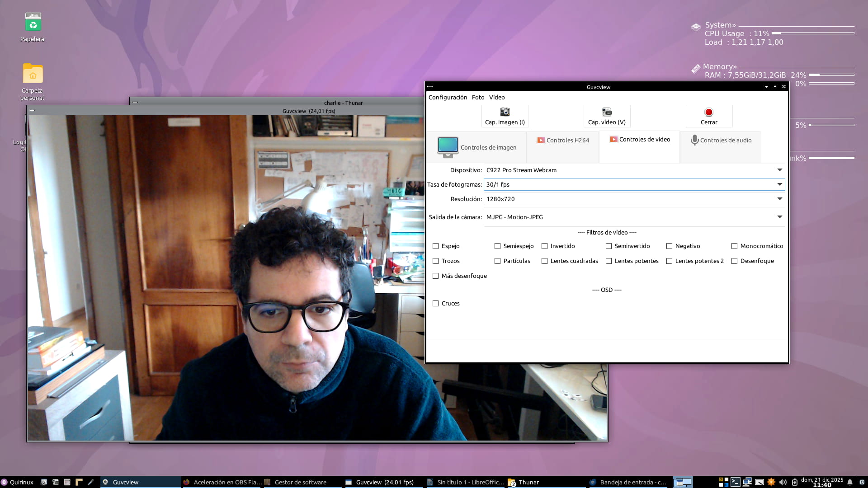Switch to Controles de audio tab
868x488 pixels.
click(x=721, y=141)
